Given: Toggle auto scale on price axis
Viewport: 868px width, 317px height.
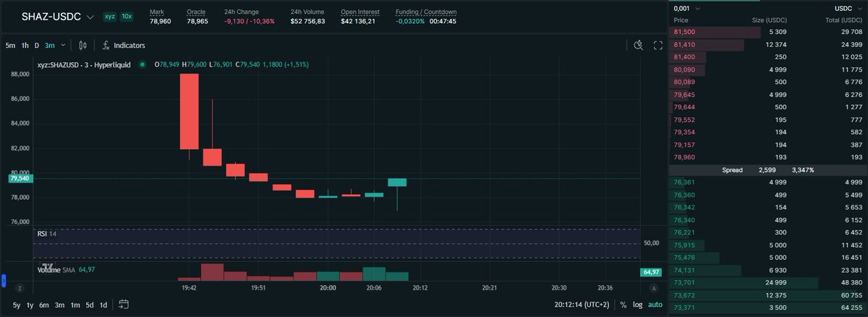Looking at the screenshot, I should click(655, 305).
